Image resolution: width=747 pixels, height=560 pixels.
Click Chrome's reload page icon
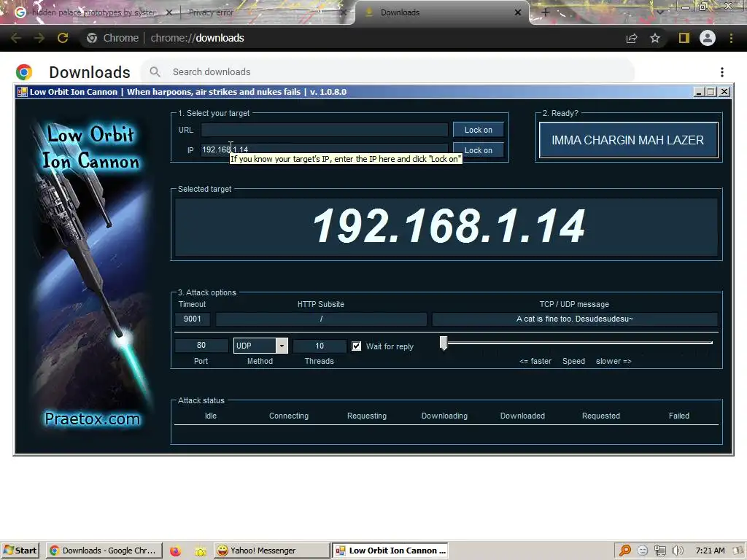click(x=63, y=38)
